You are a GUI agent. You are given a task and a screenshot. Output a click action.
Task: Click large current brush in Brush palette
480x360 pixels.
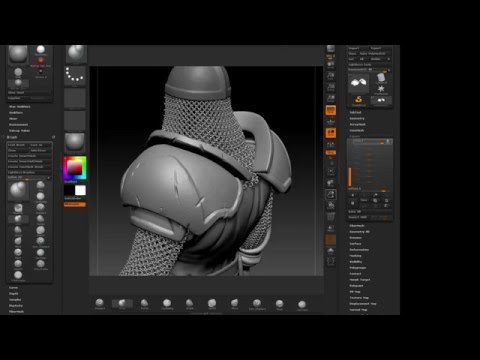18,191
